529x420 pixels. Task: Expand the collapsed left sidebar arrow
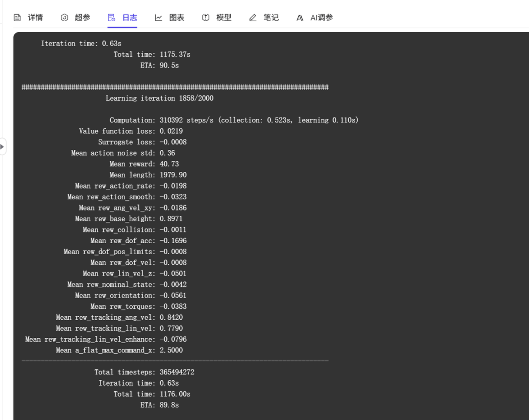pos(2,147)
